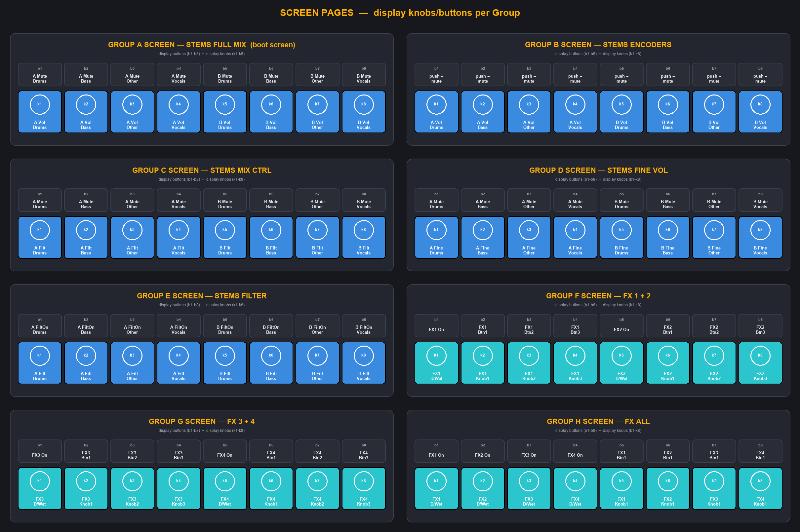Click k2 A Fine Bass knob in Group D
The image size is (800, 532).
pyautogui.click(x=483, y=237)
